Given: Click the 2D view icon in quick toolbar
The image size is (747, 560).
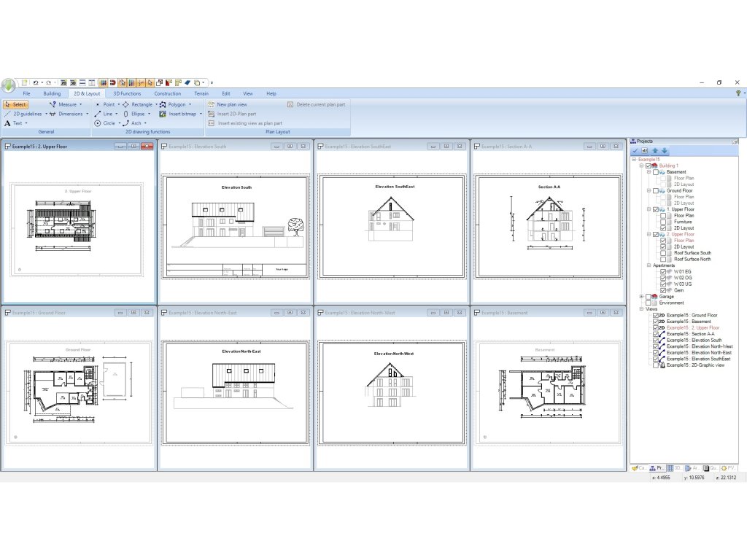Looking at the screenshot, I should point(63,83).
